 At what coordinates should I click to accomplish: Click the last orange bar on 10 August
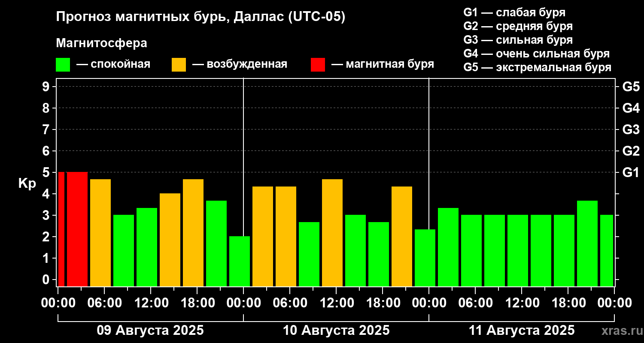pyautogui.click(x=402, y=236)
